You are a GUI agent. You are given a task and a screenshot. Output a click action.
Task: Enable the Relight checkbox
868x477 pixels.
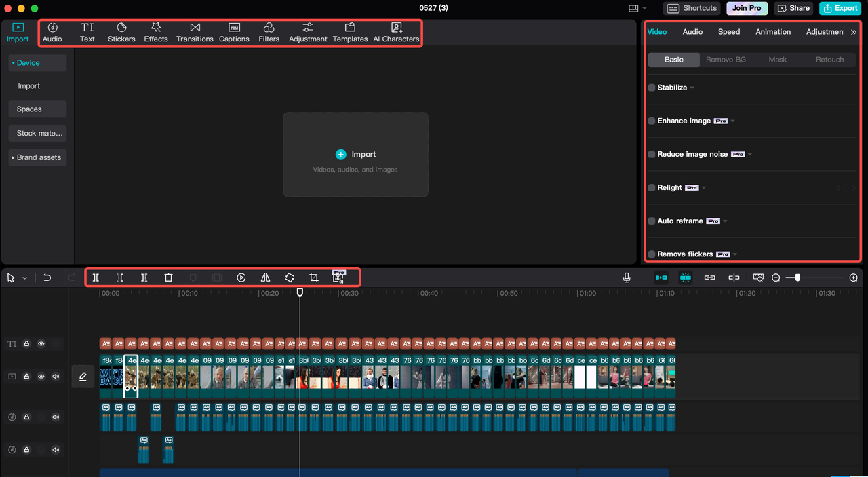(x=652, y=187)
